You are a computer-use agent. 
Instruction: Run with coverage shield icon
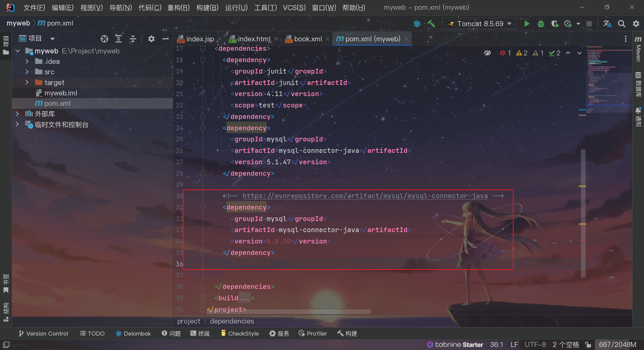click(555, 24)
